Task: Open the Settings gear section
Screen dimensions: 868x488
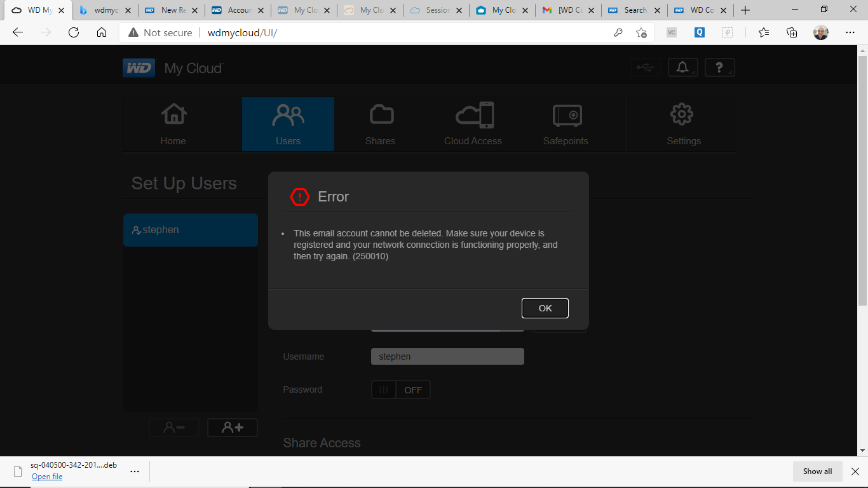Action: (684, 125)
